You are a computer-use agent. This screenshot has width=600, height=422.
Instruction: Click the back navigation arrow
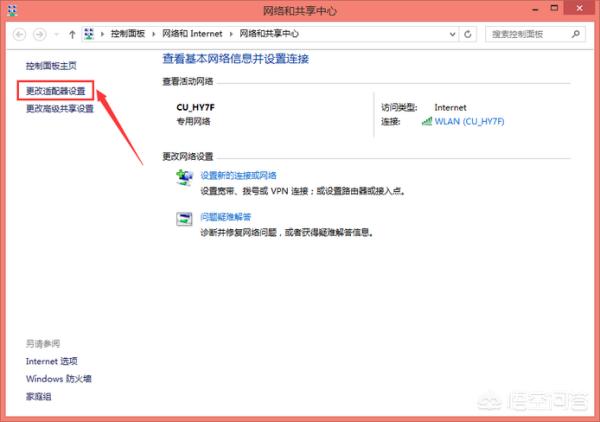(20, 34)
